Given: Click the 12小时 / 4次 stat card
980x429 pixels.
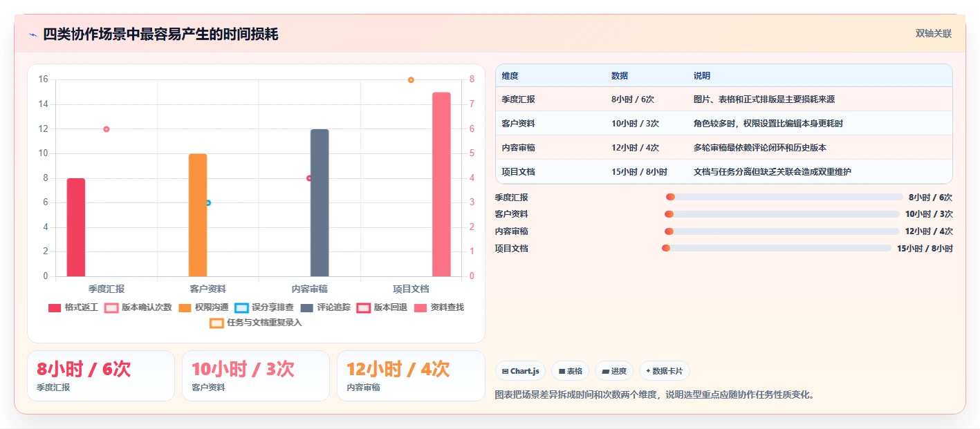Looking at the screenshot, I should click(x=411, y=376).
